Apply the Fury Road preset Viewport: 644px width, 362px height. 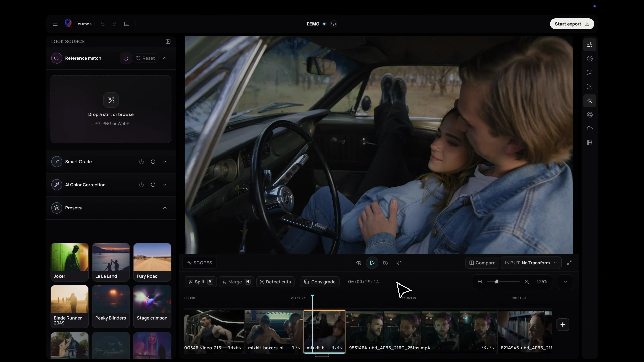152,262
